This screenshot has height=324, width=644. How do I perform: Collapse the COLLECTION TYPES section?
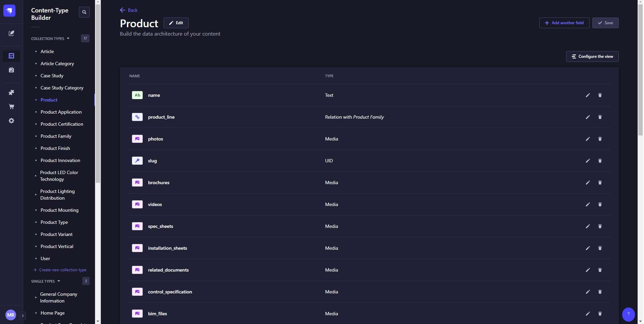point(68,38)
